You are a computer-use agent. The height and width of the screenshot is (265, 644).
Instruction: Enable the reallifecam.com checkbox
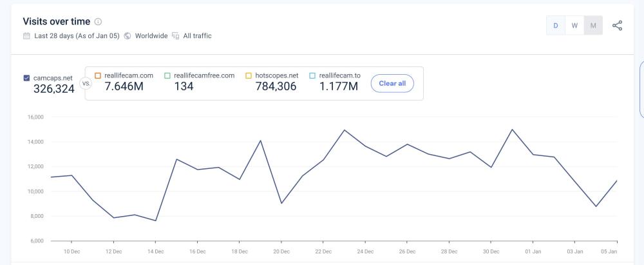pos(99,75)
